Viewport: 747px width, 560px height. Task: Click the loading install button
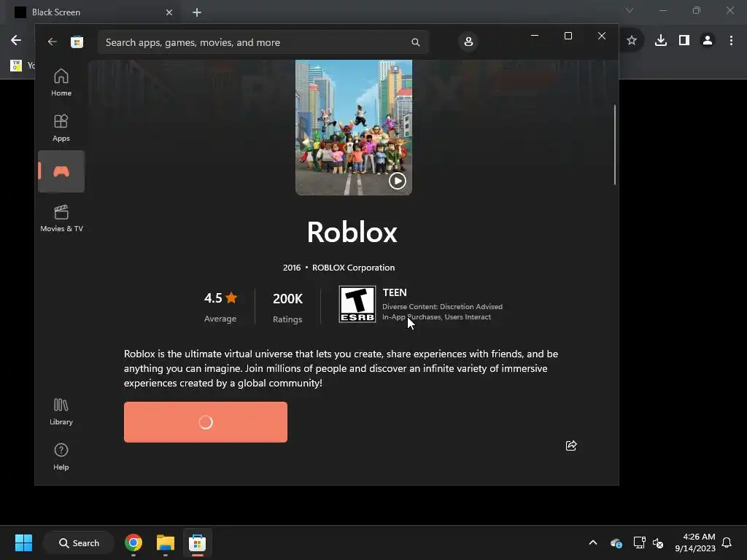205,422
